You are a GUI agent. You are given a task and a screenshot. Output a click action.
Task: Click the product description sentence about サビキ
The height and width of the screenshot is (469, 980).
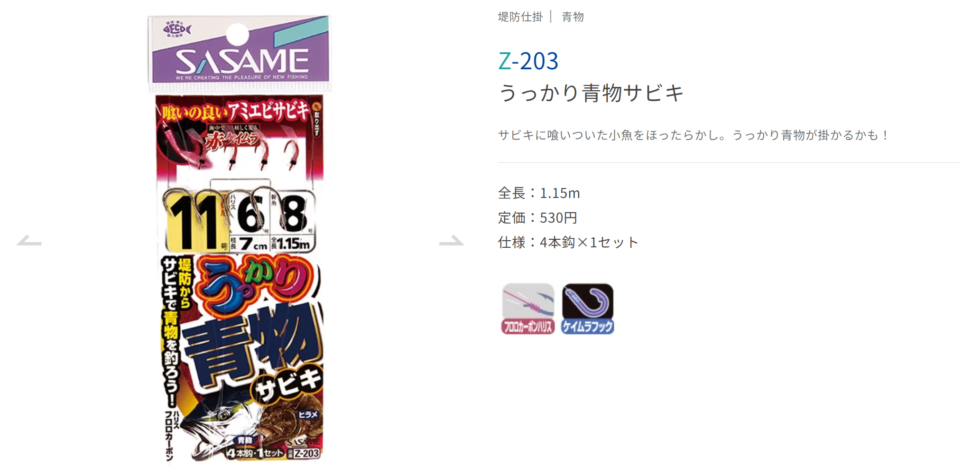coord(694,135)
